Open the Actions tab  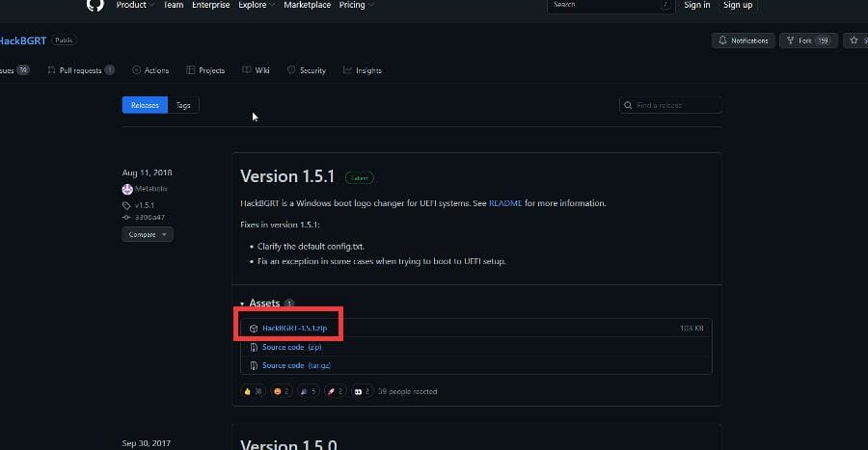[x=150, y=70]
